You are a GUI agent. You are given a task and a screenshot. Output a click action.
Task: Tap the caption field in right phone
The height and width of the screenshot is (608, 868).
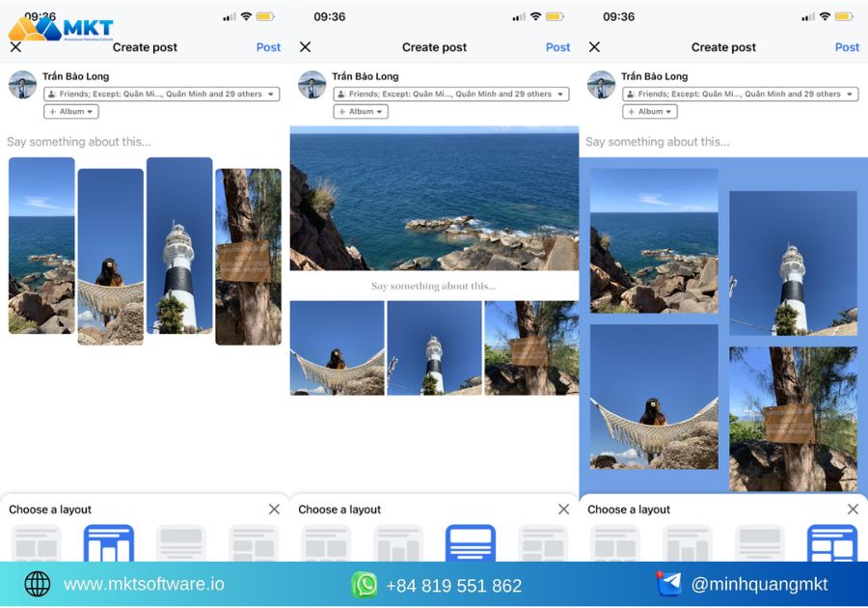tap(658, 142)
